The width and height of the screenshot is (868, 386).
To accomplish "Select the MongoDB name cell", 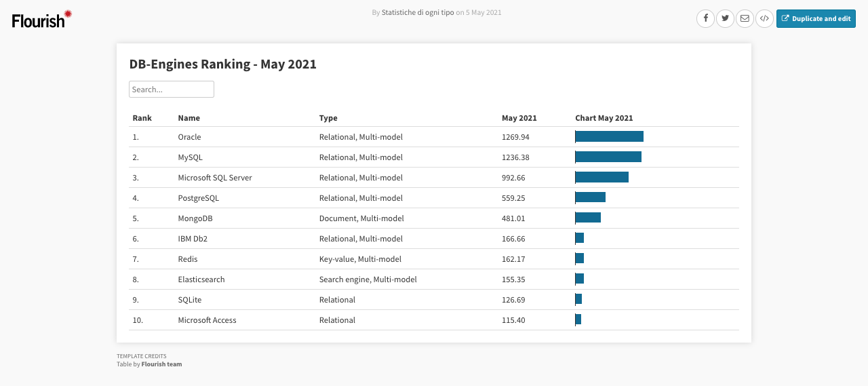I will [x=195, y=218].
